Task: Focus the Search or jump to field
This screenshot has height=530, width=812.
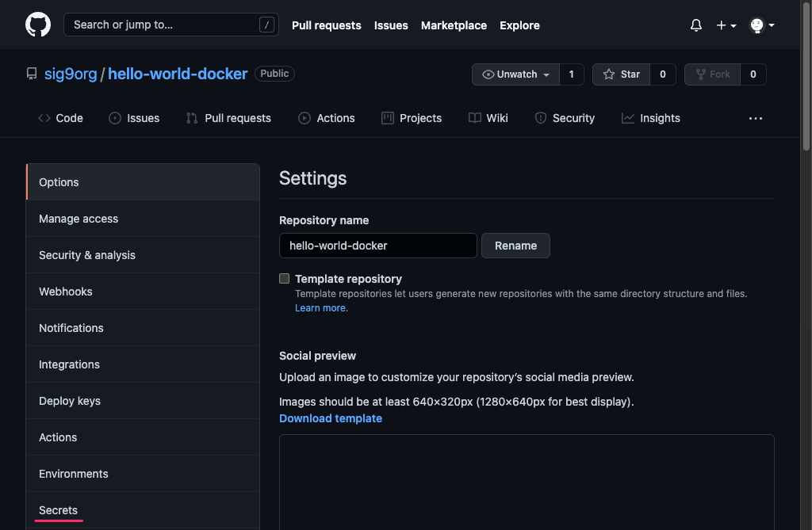Action: click(x=171, y=25)
